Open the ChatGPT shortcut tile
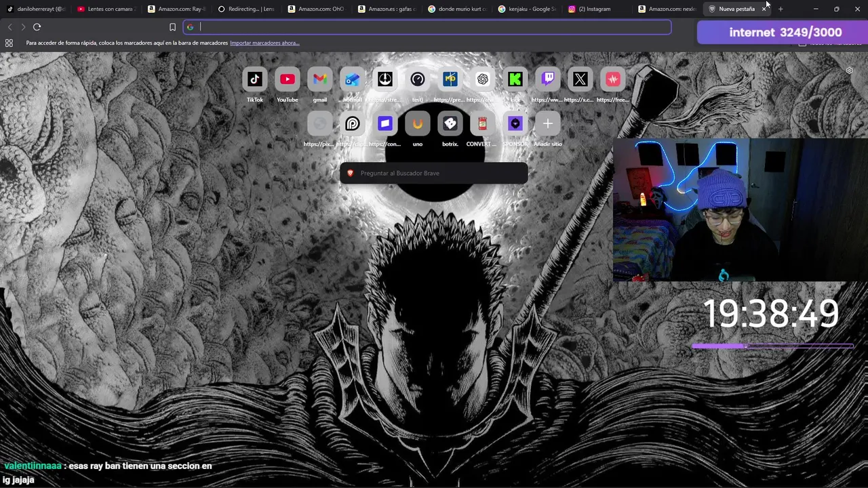Image resolution: width=868 pixels, height=488 pixels. point(483,79)
